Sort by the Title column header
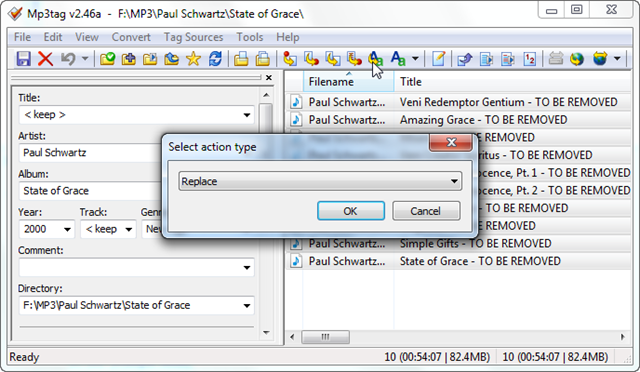Screen dimensions: 640x372 point(512,82)
